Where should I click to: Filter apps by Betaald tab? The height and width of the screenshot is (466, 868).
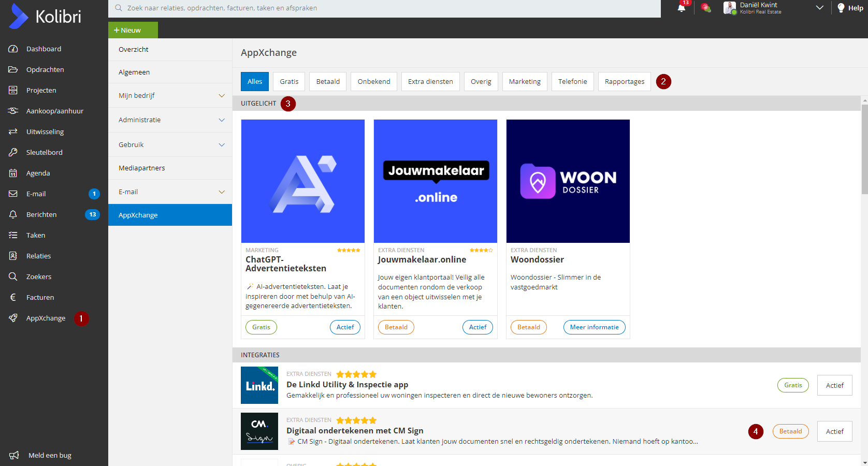[328, 81]
